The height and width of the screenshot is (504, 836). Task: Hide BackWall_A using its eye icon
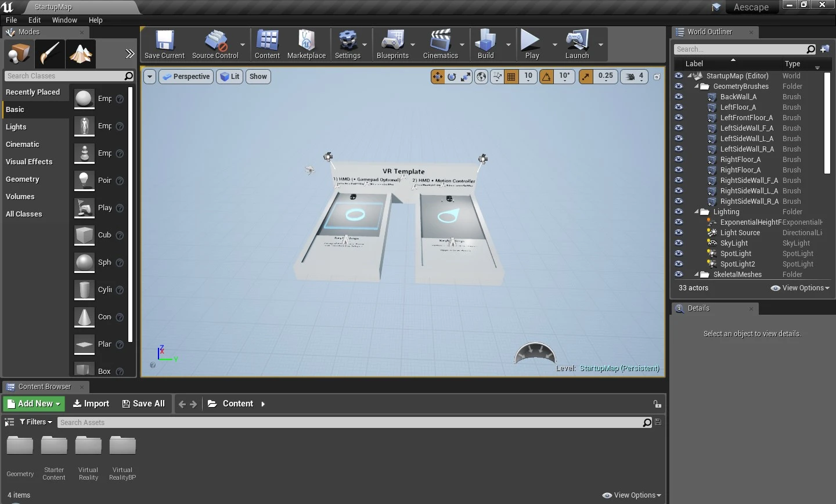[x=679, y=97]
